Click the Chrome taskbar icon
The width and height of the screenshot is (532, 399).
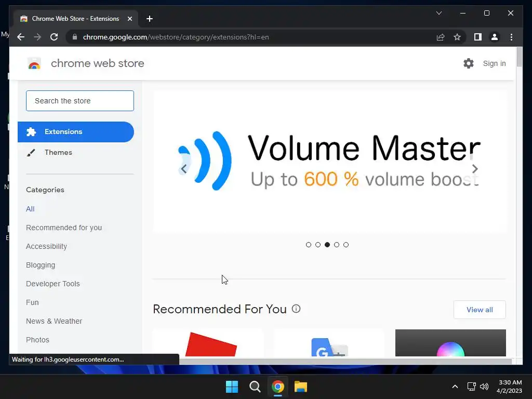coord(277,387)
